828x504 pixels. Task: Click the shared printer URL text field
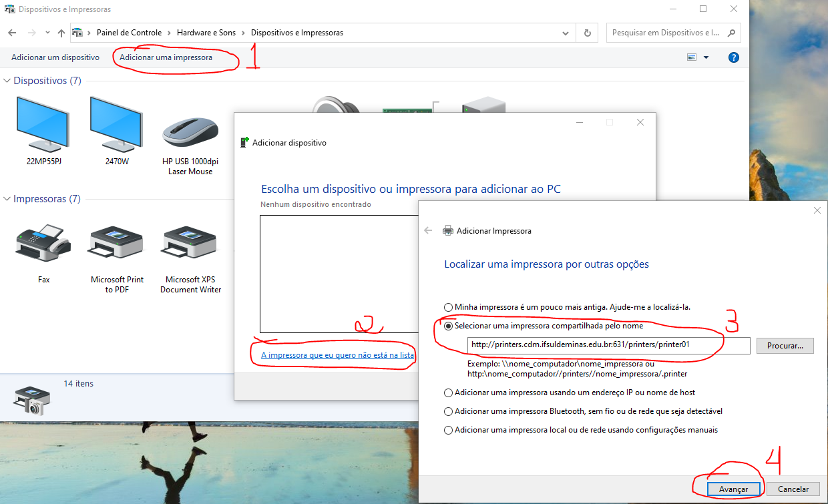tap(608, 345)
